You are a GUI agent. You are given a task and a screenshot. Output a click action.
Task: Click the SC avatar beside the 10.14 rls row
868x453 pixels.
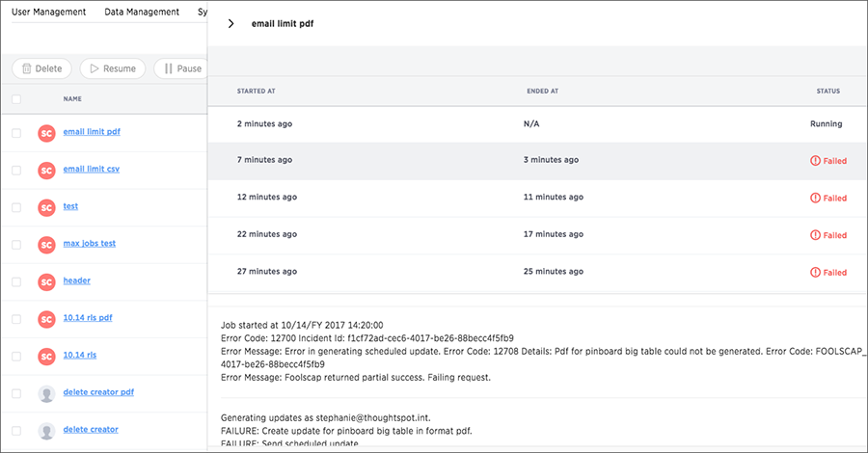coord(46,357)
